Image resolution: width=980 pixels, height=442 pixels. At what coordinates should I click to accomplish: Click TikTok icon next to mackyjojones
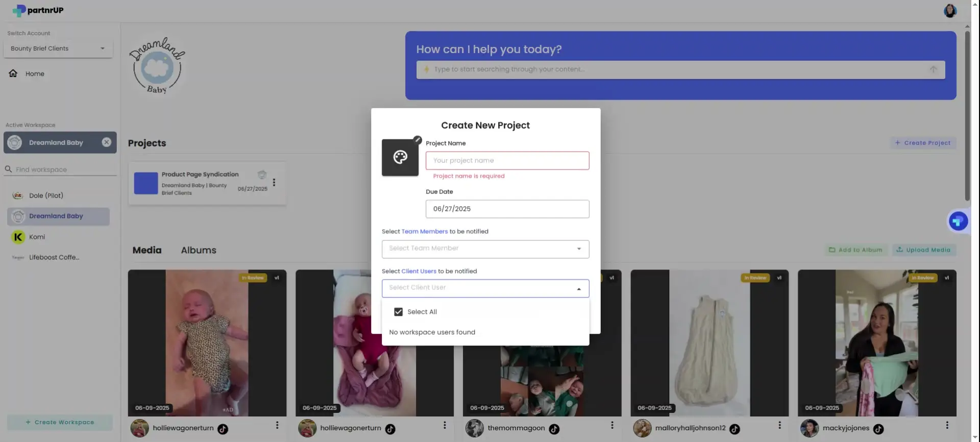point(878,429)
